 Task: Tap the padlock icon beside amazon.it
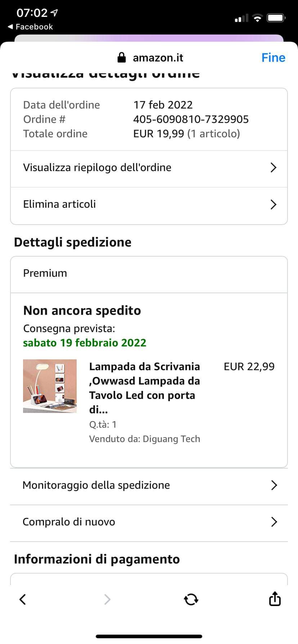[x=122, y=57]
